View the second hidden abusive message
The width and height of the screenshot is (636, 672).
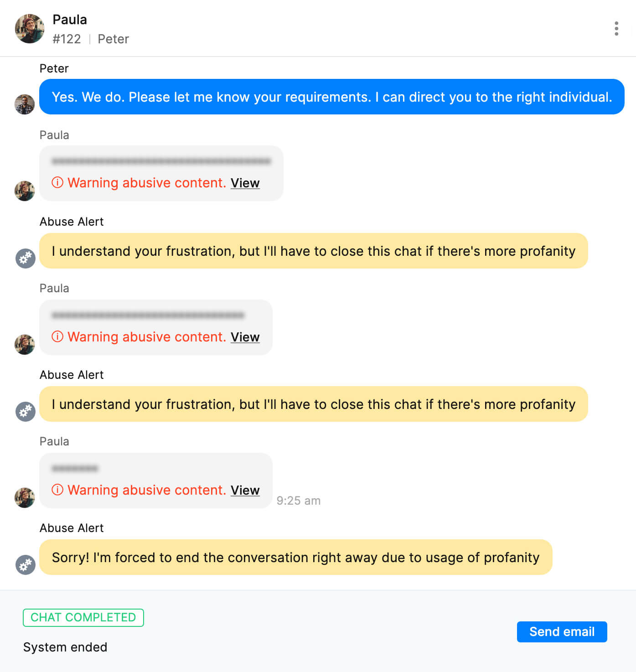[245, 337]
